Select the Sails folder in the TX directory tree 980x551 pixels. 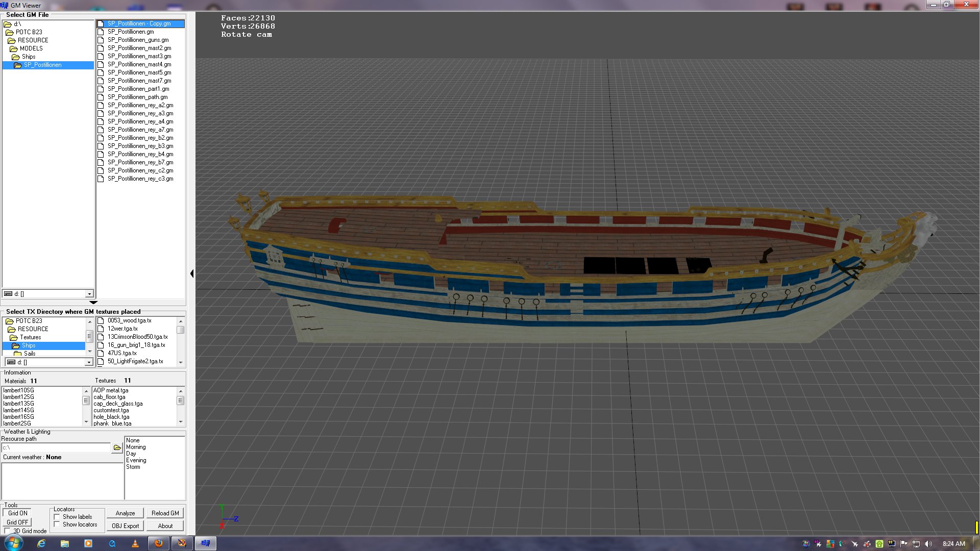pyautogui.click(x=30, y=354)
